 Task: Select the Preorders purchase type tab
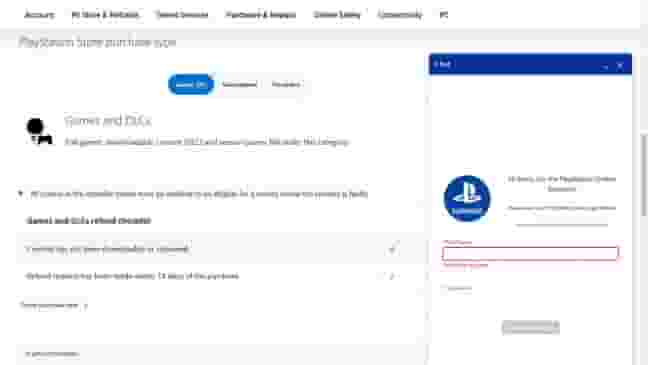coord(286,84)
